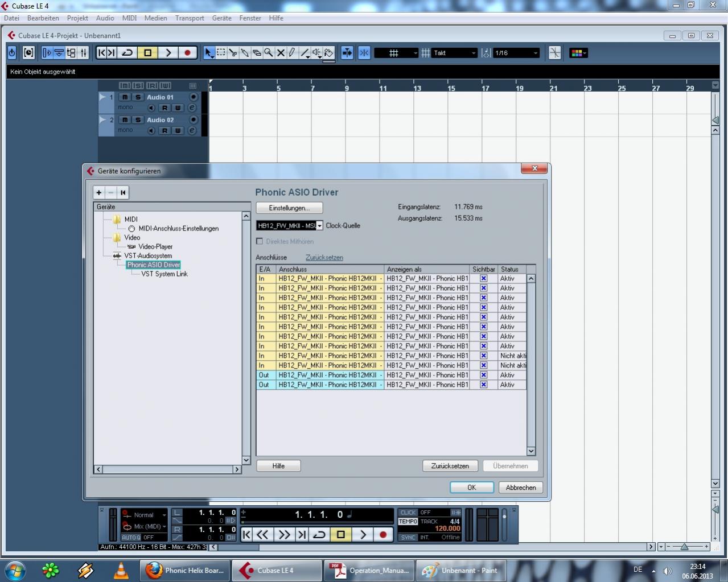
Task: Click the add device plus button
Action: click(99, 192)
